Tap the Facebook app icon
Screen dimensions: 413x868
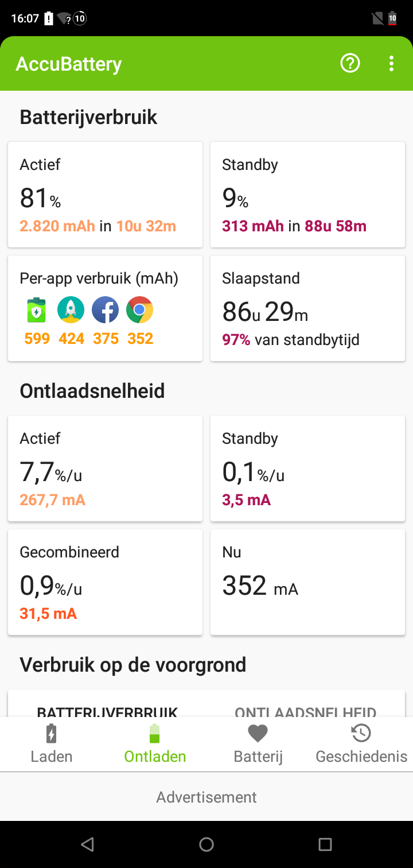click(x=106, y=311)
